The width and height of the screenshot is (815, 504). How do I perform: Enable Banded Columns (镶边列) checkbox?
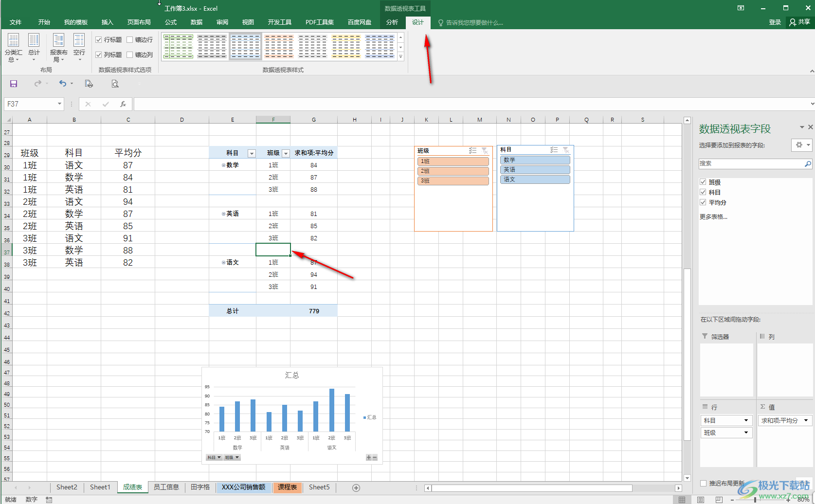(x=130, y=55)
